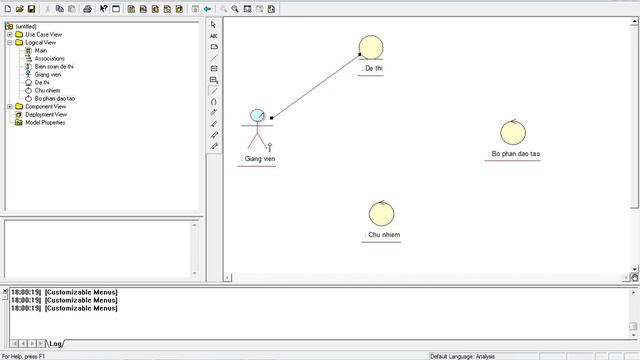This screenshot has width=640, height=360.
Task: Click the diagram's horizontal scroll-left arrow
Action: click(x=228, y=278)
